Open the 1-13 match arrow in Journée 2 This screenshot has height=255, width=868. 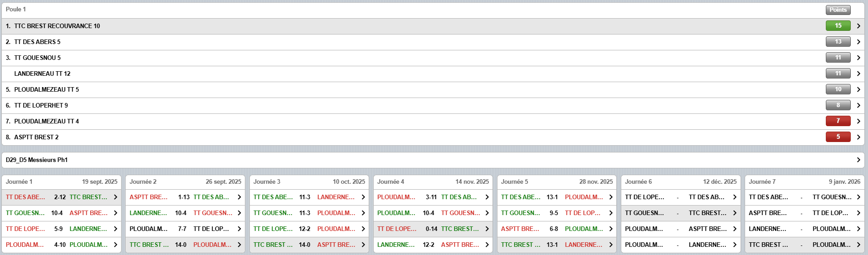click(239, 197)
